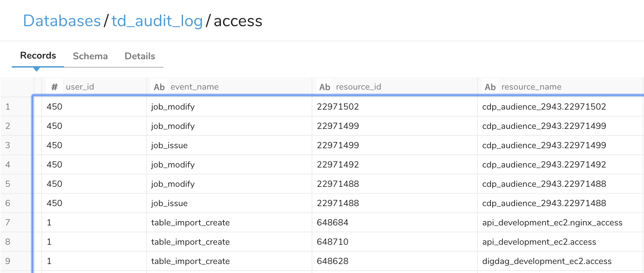Click the number type icon beside user_id

54,87
